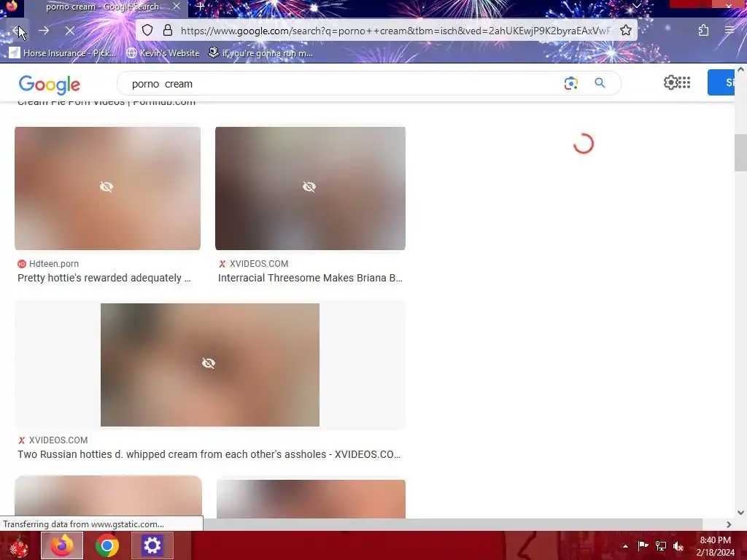747x560 pixels.
Task: Open the Settings gear app in taskbar
Action: (x=152, y=545)
